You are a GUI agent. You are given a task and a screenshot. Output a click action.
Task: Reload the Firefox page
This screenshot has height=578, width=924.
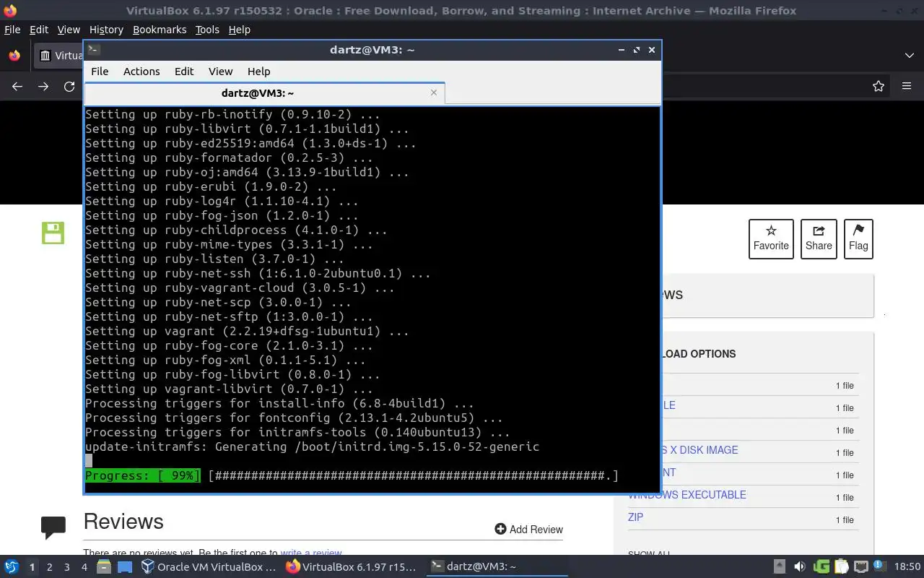(x=69, y=86)
